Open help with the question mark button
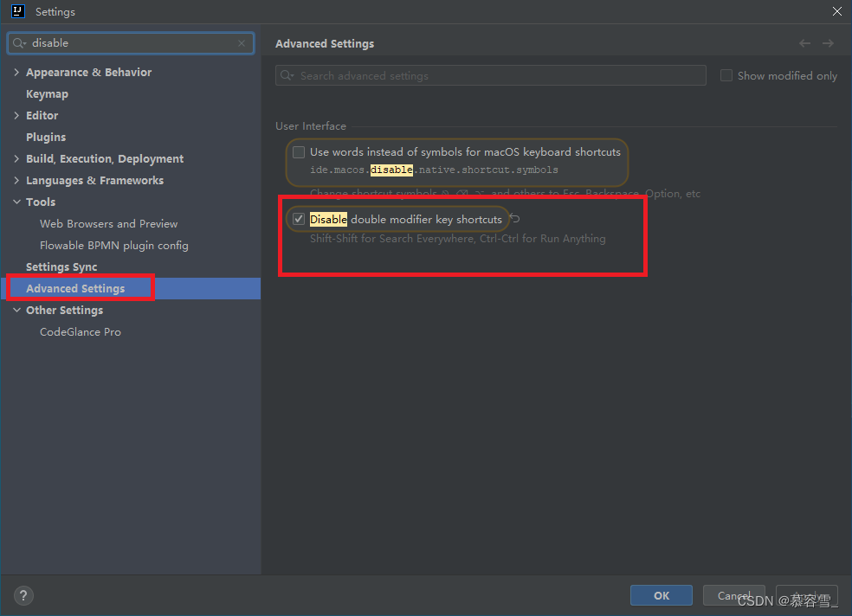This screenshot has height=616, width=852. click(x=23, y=595)
